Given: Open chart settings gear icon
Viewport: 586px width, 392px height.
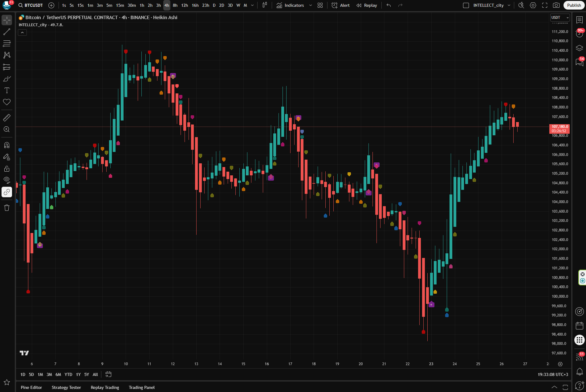Looking at the screenshot, I should pos(533,5).
